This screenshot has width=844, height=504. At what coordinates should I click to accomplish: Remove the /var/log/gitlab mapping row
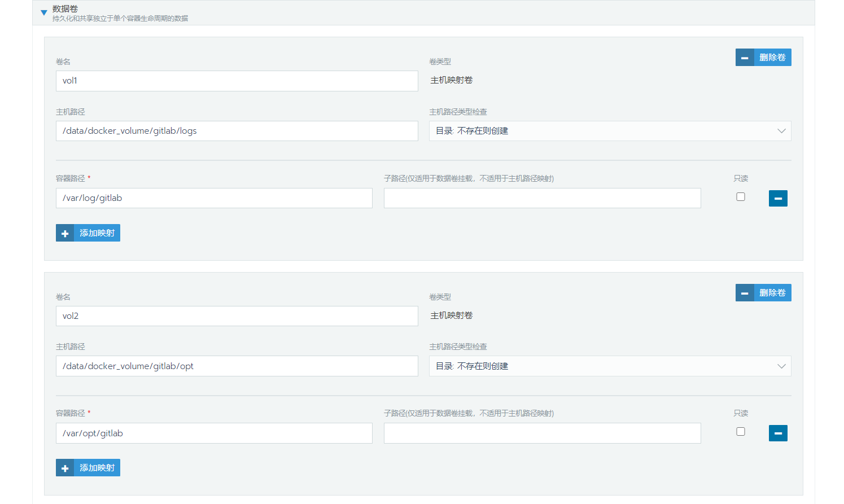tap(778, 198)
